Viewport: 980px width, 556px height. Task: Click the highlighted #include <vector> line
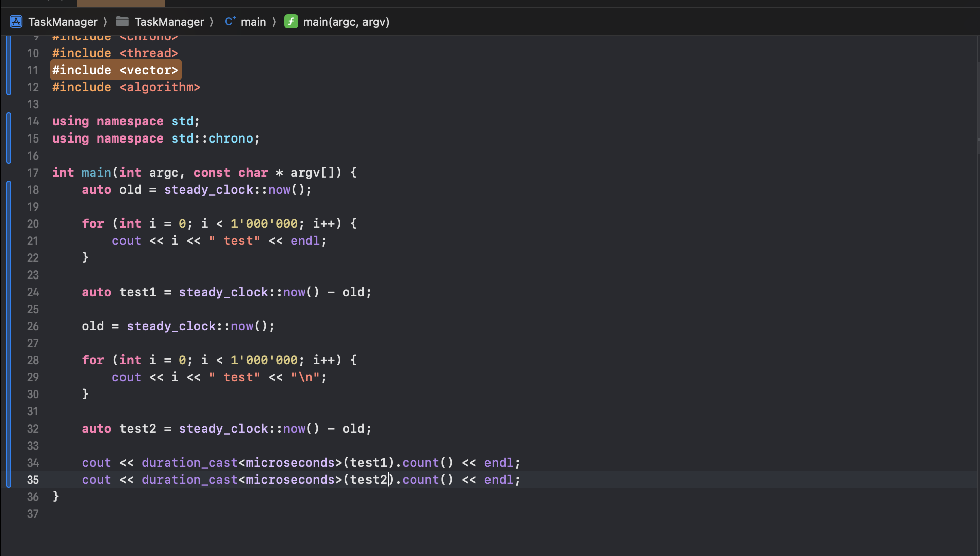[x=115, y=70]
